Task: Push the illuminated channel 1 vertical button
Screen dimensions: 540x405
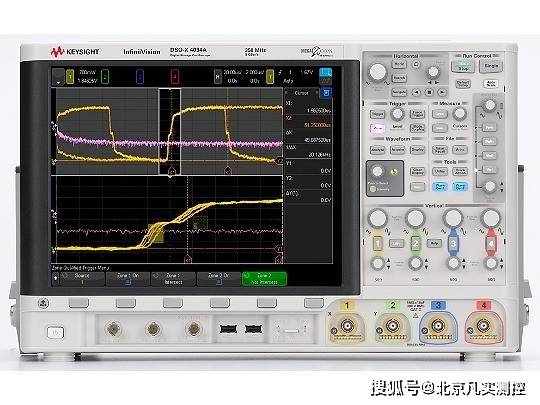Action: [x=377, y=243]
